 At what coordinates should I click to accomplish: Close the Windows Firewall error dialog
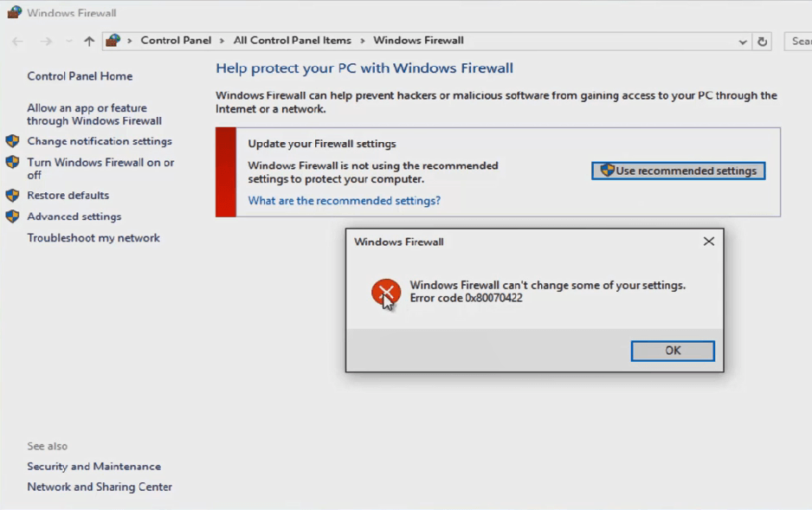click(709, 242)
